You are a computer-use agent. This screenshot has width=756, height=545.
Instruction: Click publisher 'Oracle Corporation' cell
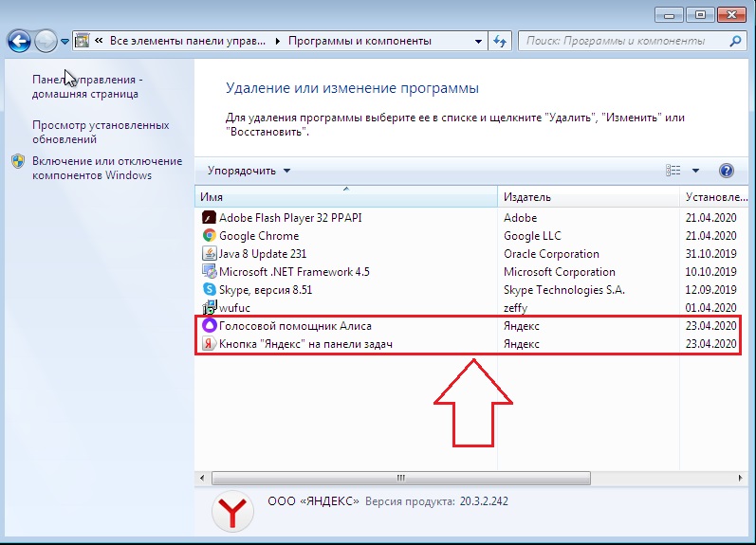tap(551, 254)
